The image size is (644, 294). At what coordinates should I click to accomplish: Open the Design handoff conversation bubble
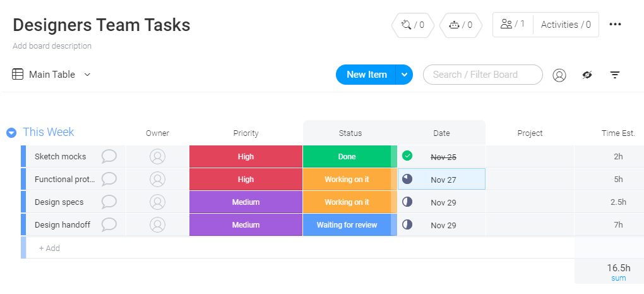109,224
